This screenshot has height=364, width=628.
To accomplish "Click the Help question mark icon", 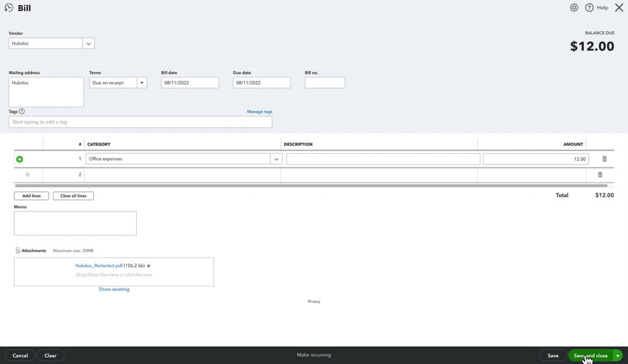I will pos(589,7).
